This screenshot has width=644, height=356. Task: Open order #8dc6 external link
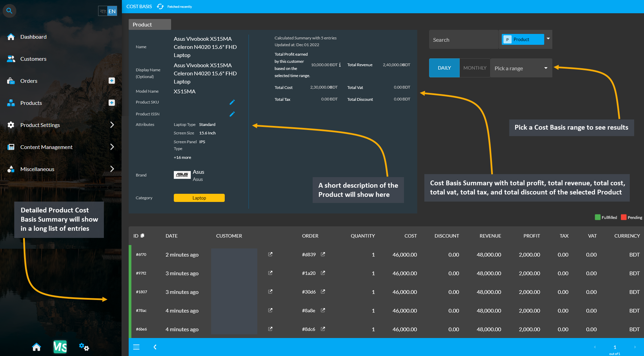(x=323, y=329)
